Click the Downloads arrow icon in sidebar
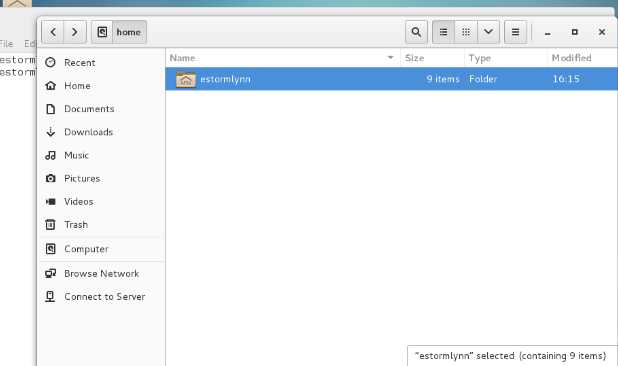The width and height of the screenshot is (618, 366). point(50,132)
